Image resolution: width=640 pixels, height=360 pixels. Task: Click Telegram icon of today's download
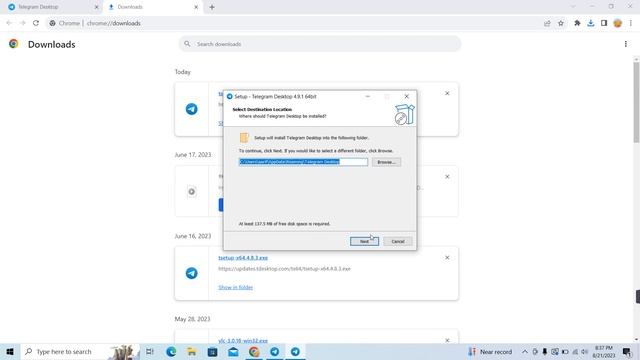click(191, 109)
